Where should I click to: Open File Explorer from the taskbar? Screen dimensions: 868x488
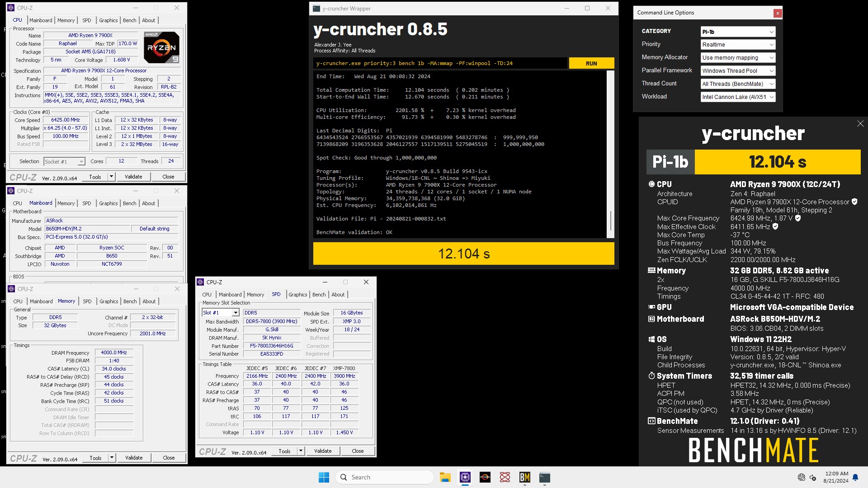445,477
